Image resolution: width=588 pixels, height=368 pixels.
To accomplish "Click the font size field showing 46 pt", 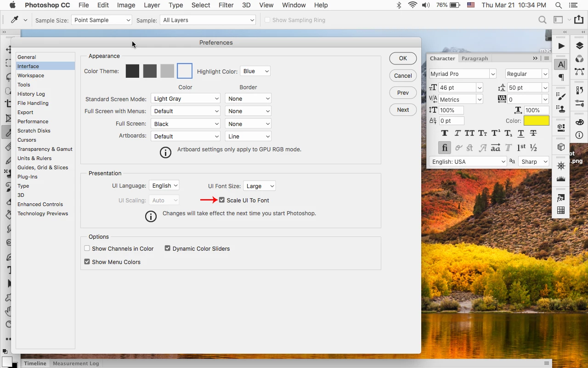I will coord(457,87).
